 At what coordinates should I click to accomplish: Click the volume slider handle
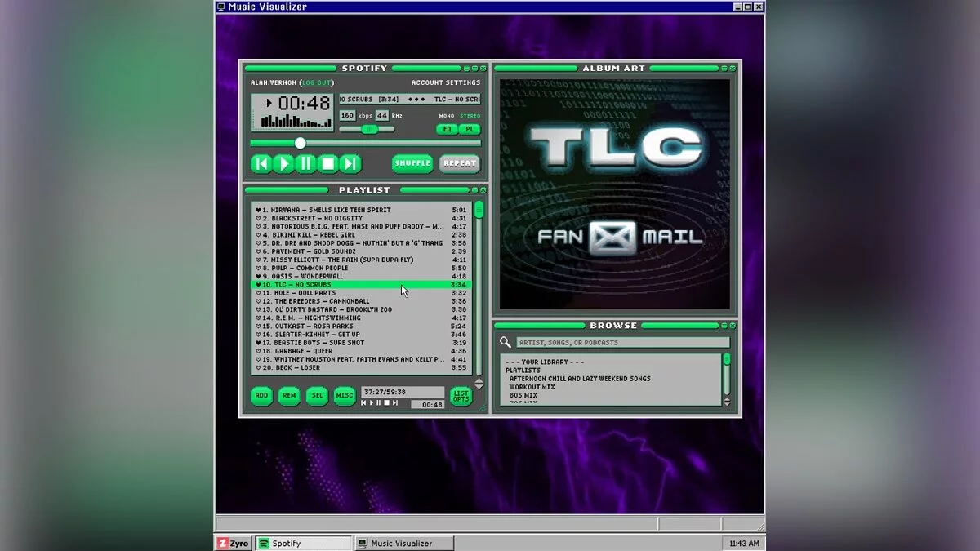tap(369, 129)
